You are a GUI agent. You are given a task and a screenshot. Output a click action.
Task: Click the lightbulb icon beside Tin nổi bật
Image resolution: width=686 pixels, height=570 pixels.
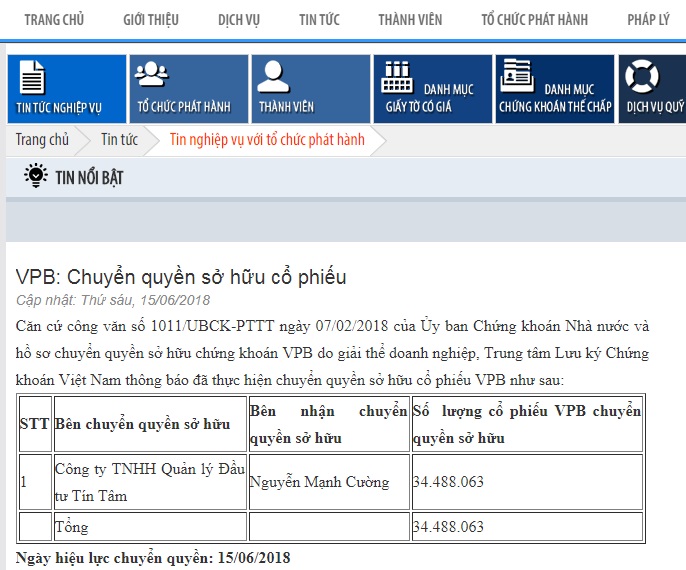tap(36, 176)
